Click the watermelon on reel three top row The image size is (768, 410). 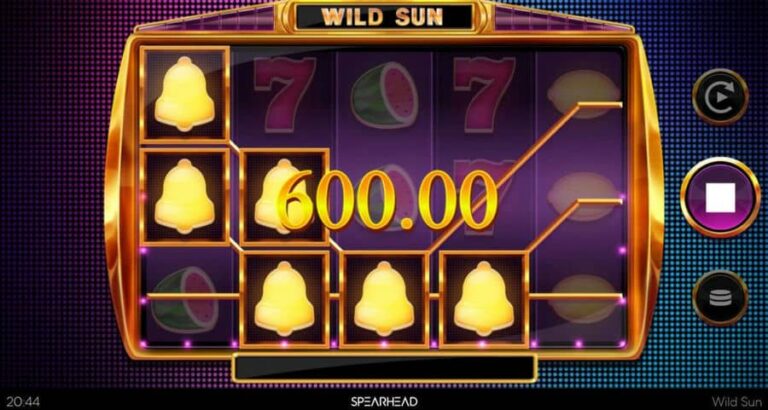pyautogui.click(x=384, y=95)
